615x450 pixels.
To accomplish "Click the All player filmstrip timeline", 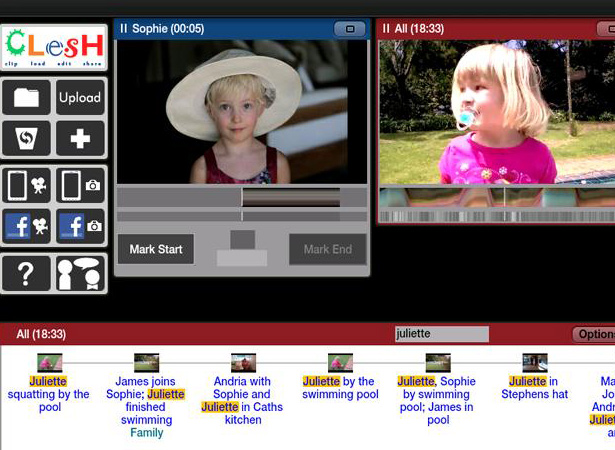I will (497, 197).
